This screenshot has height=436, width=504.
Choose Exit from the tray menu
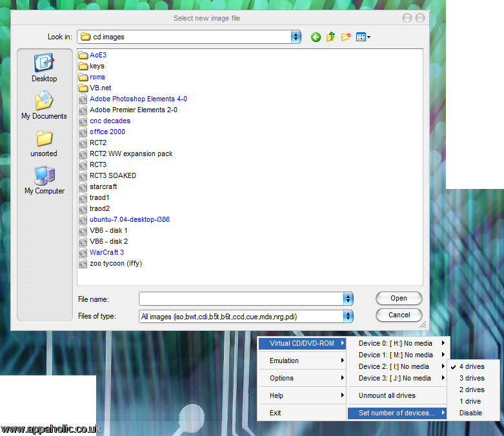(302, 413)
